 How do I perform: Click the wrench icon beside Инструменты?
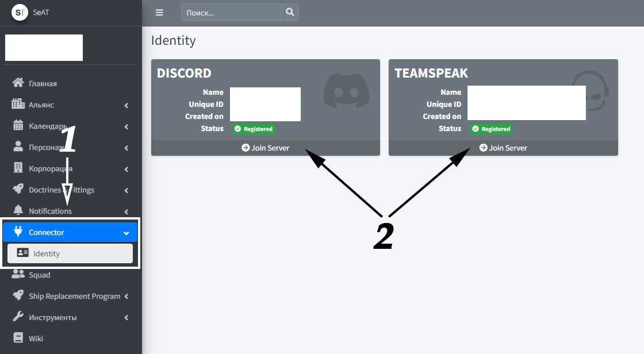point(18,316)
